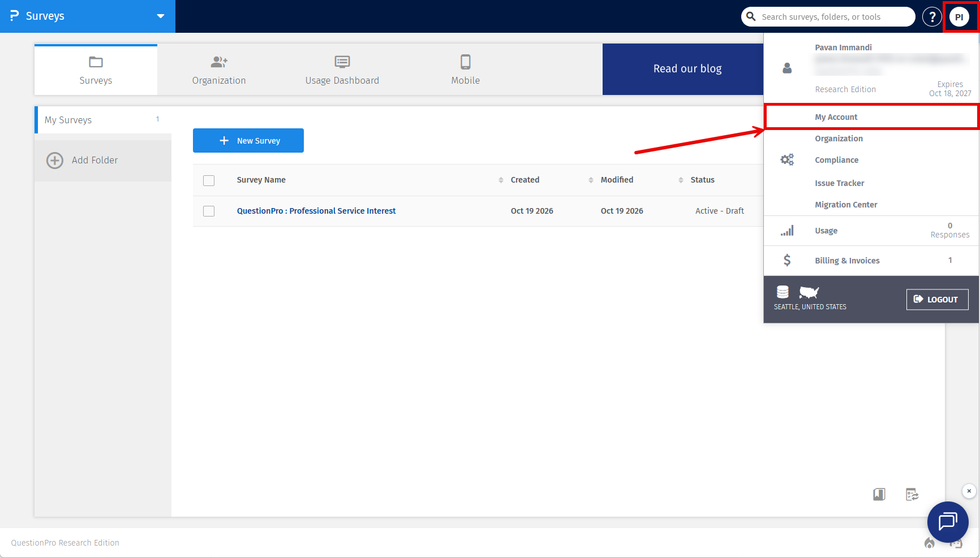Click the flame icon in footer
Image resolution: width=980 pixels, height=558 pixels.
coord(929,543)
